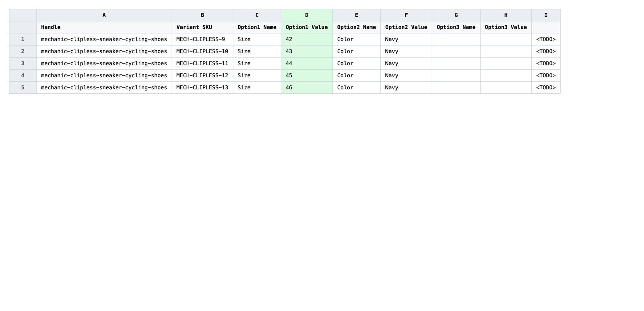This screenshot has height=311, width=644.
Task: Select size value 46 cell
Action: pyautogui.click(x=307, y=88)
